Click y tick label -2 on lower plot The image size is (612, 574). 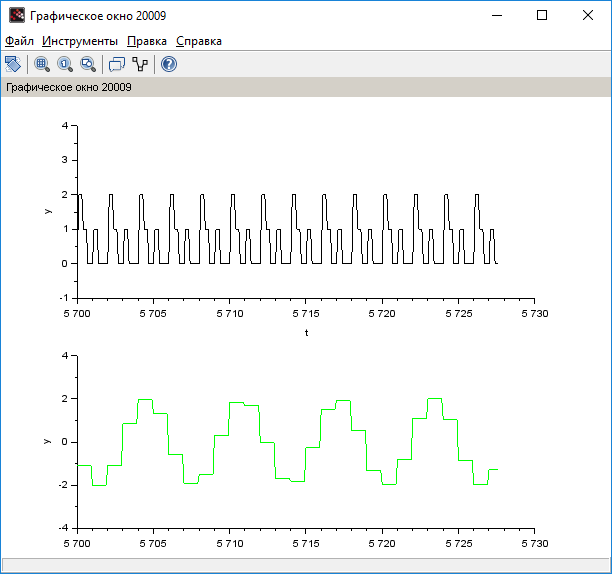click(63, 485)
